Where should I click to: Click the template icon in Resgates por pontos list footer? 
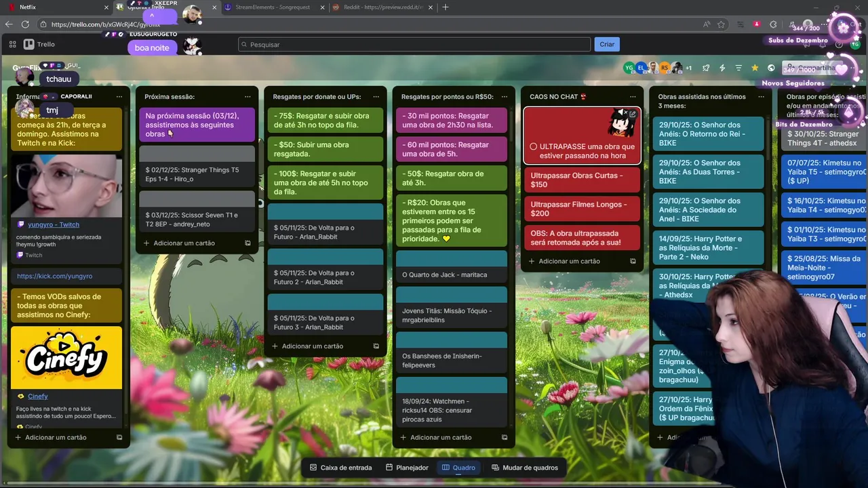click(505, 438)
